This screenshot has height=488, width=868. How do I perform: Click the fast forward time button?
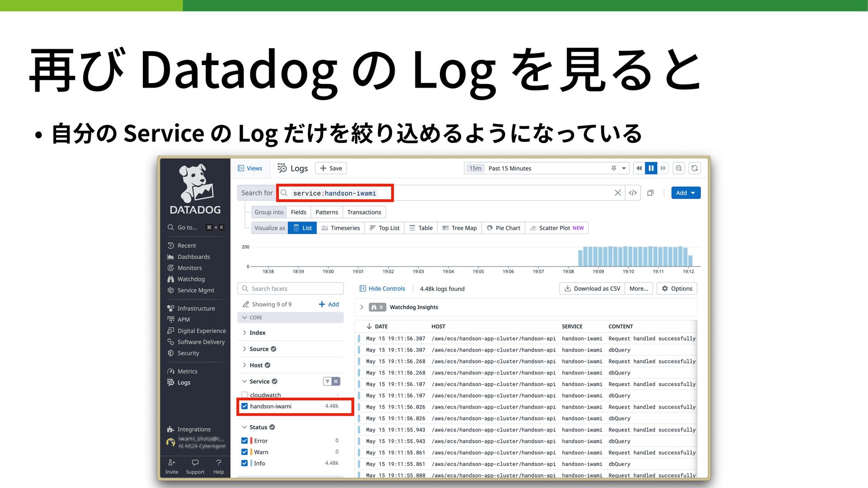pyautogui.click(x=663, y=168)
